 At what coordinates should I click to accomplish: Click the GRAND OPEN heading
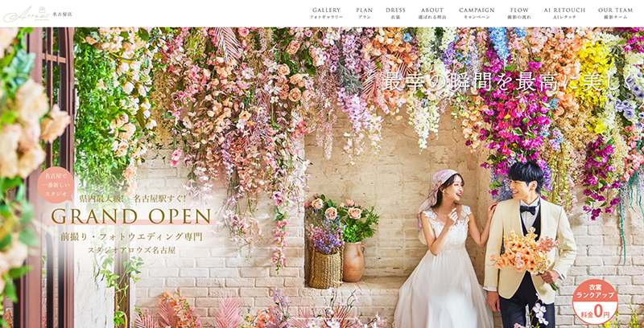[x=130, y=217]
